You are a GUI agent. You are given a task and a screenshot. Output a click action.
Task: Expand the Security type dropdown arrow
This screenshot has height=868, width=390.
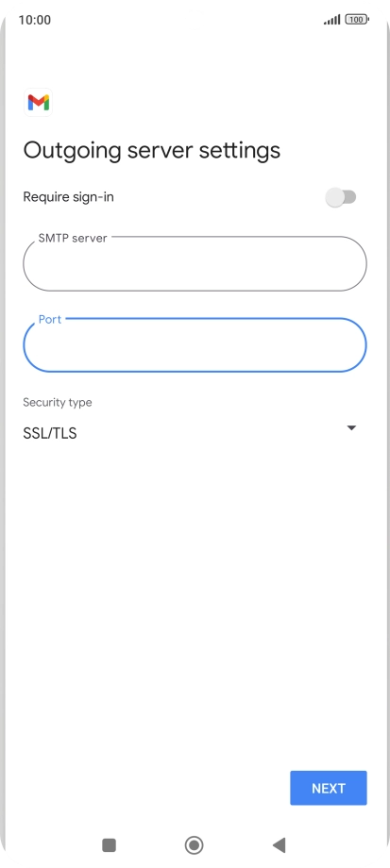click(x=351, y=428)
